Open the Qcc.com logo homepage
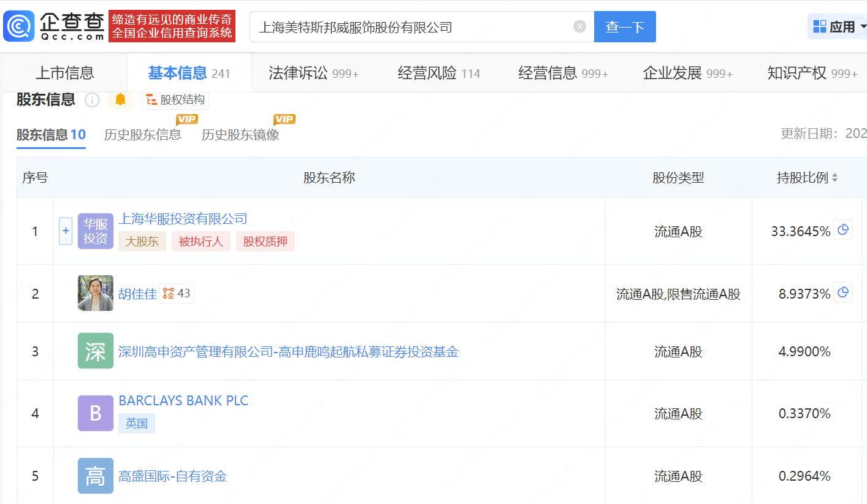This screenshot has height=504, width=867. (x=54, y=26)
